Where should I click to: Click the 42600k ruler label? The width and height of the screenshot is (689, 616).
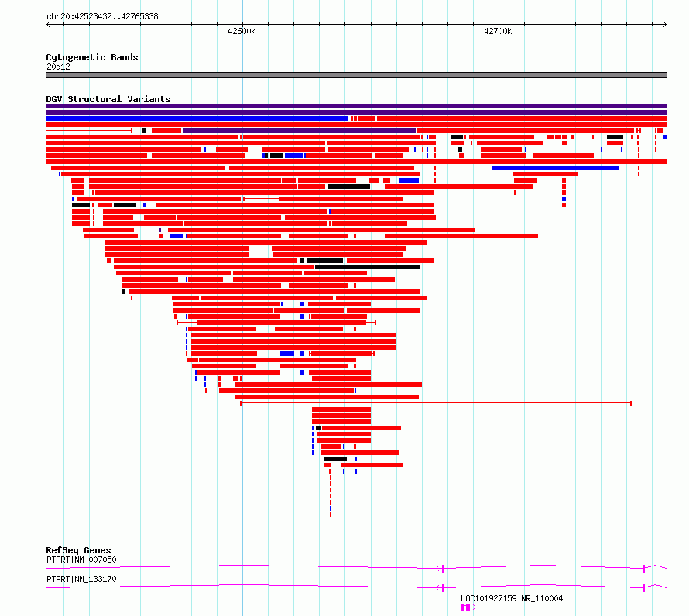[x=242, y=31]
